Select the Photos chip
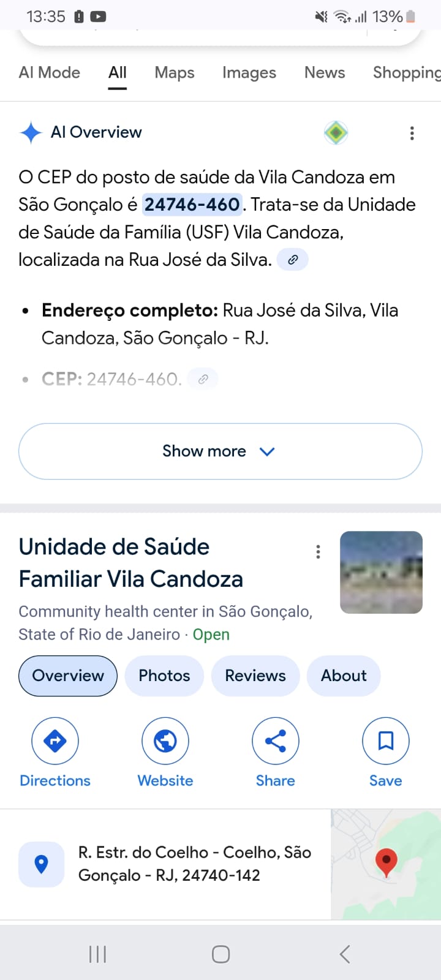The image size is (441, 980). [x=164, y=676]
